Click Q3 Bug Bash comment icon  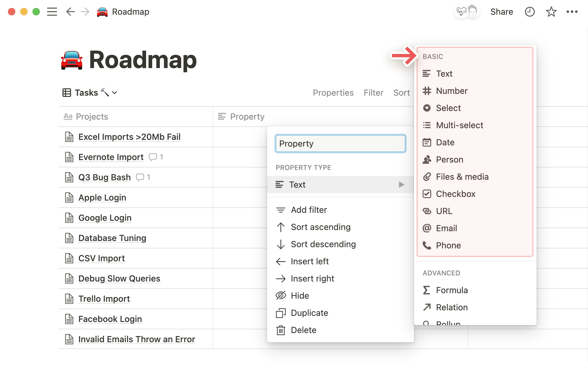pyautogui.click(x=140, y=177)
